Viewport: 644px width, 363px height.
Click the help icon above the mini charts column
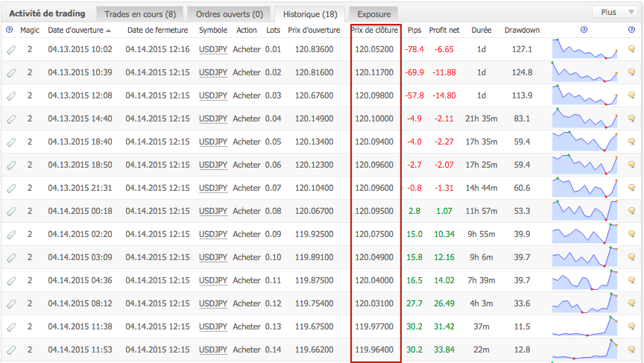(584, 30)
